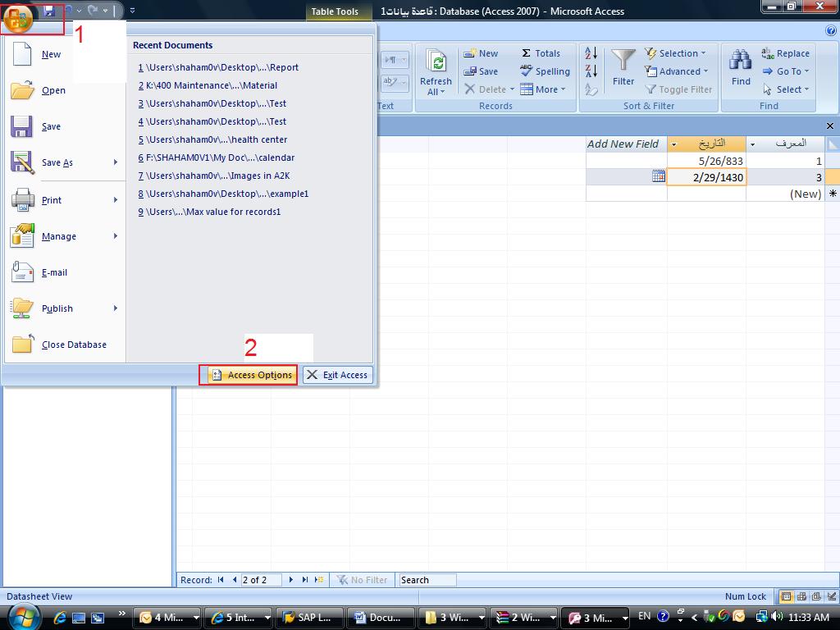Click the new blank record navigation icon
This screenshot has width=840, height=630.
[319, 580]
